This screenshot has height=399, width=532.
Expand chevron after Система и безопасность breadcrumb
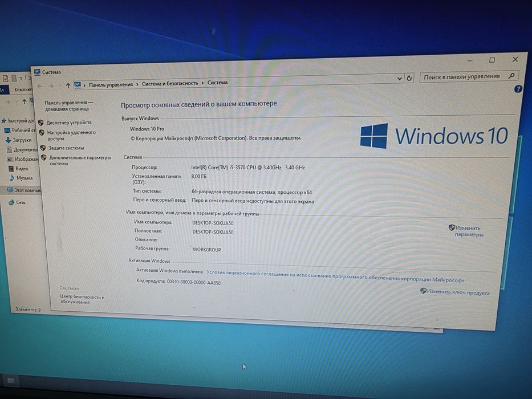click(x=202, y=83)
